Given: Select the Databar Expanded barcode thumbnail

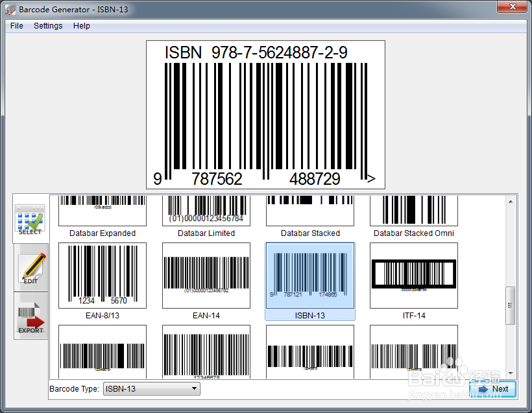Looking at the screenshot, I should click(x=103, y=211).
